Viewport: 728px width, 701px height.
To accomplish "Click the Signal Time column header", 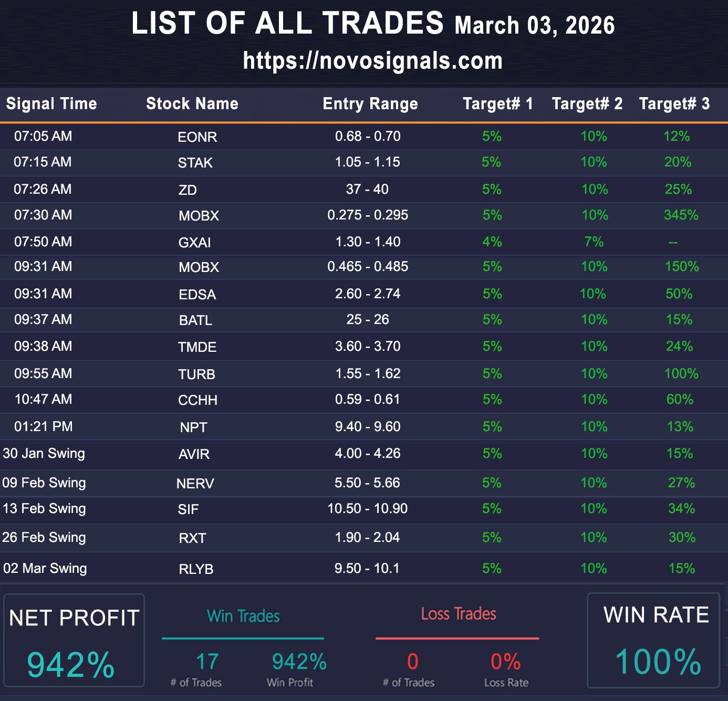I will (x=51, y=103).
